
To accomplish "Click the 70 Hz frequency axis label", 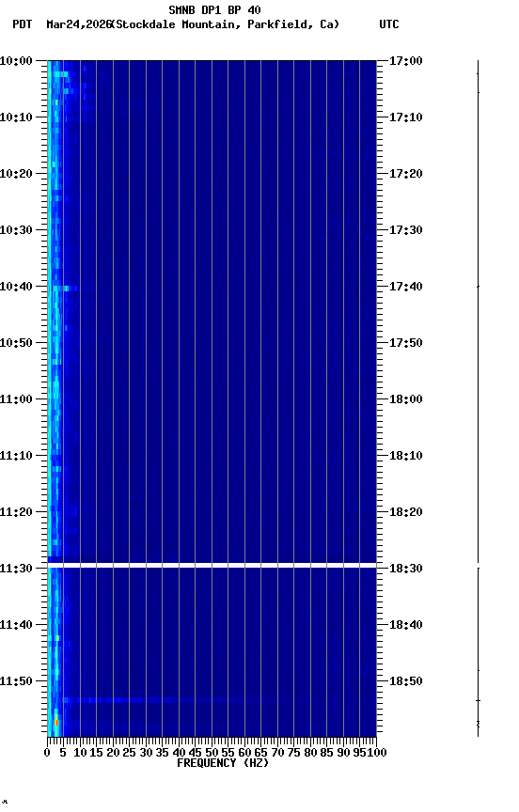I will click(x=277, y=753).
